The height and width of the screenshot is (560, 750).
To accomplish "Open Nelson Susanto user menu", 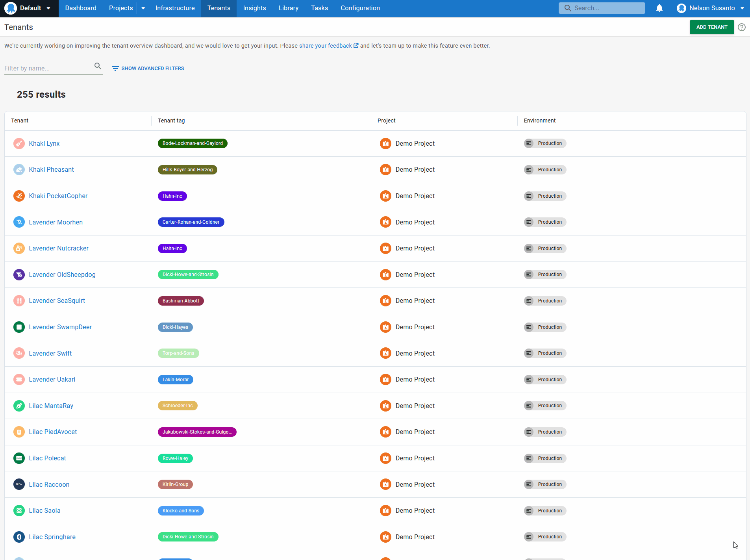I will tap(710, 8).
